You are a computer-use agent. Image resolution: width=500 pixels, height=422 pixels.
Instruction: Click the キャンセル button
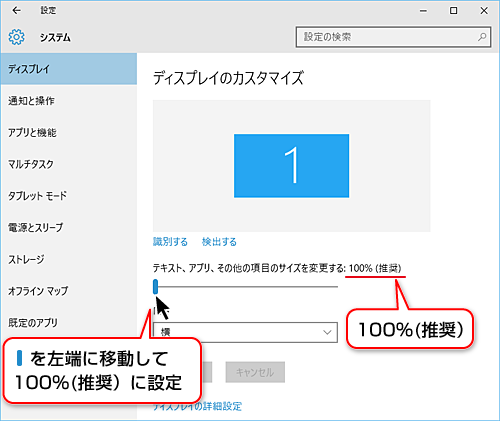[255, 372]
